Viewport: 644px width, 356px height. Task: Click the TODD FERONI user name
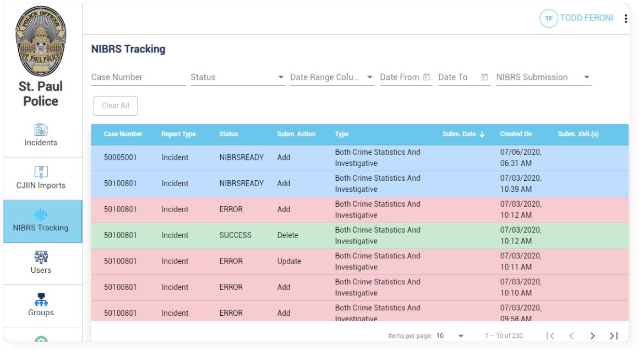[x=587, y=18]
